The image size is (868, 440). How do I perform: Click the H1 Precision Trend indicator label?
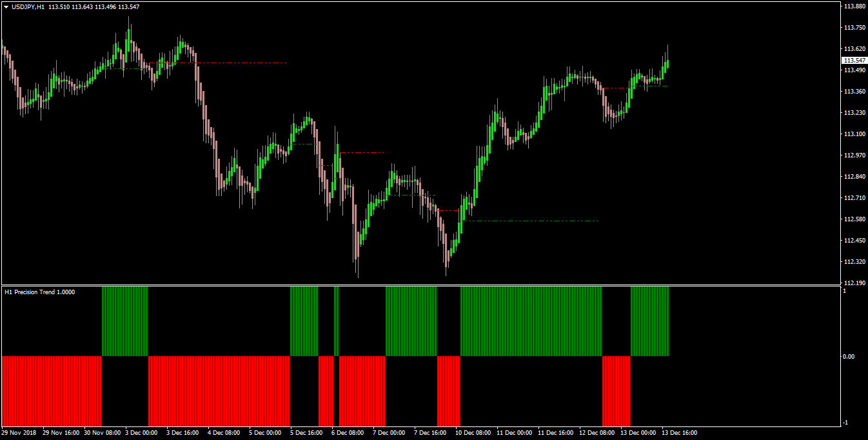pyautogui.click(x=39, y=292)
